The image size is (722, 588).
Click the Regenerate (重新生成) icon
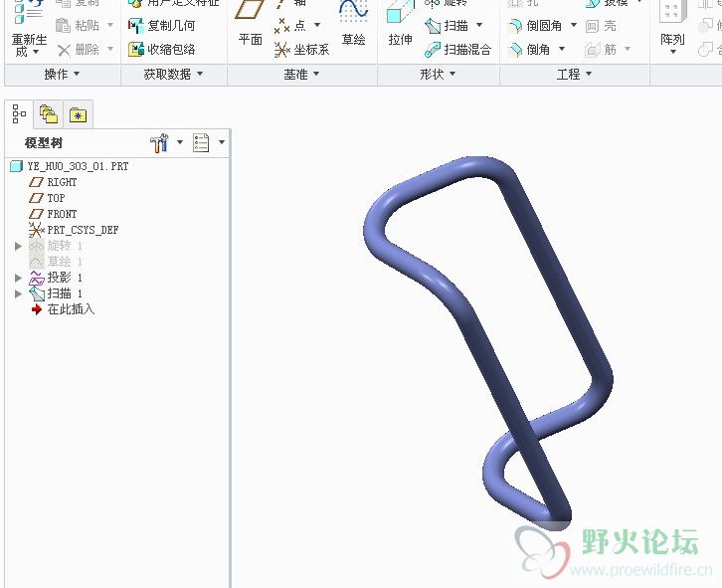click(29, 14)
